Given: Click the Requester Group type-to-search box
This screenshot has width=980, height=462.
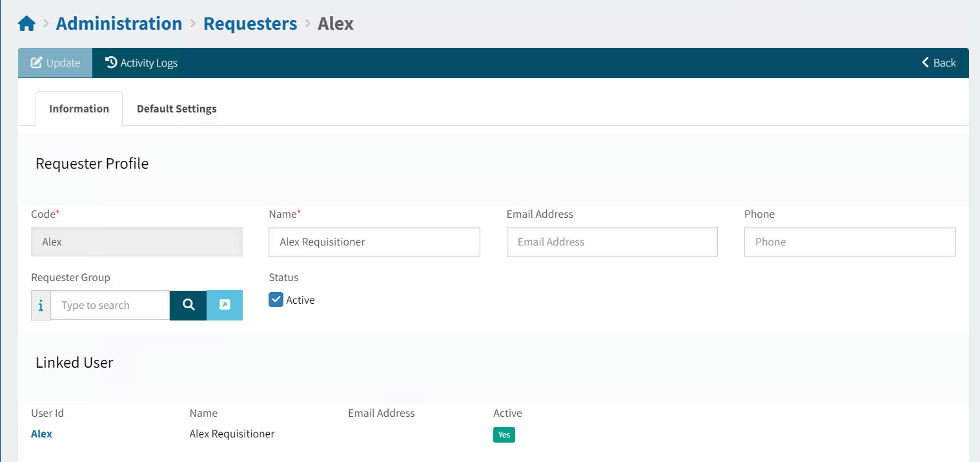Looking at the screenshot, I should (110, 305).
